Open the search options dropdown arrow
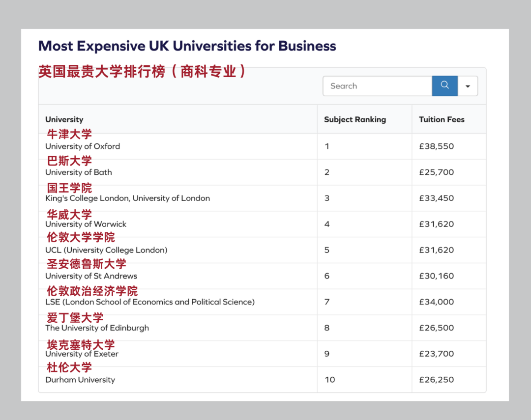Image resolution: width=531 pixels, height=420 pixels. [x=468, y=86]
